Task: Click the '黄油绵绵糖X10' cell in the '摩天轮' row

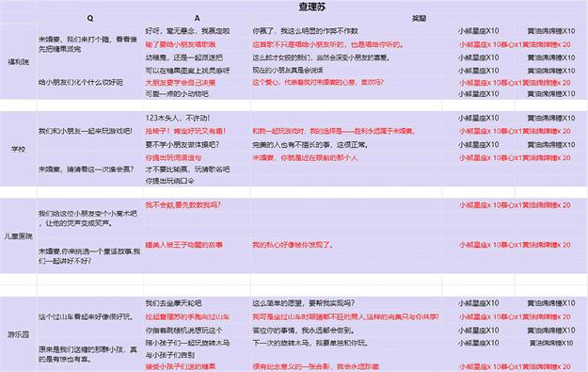Action: (551, 303)
